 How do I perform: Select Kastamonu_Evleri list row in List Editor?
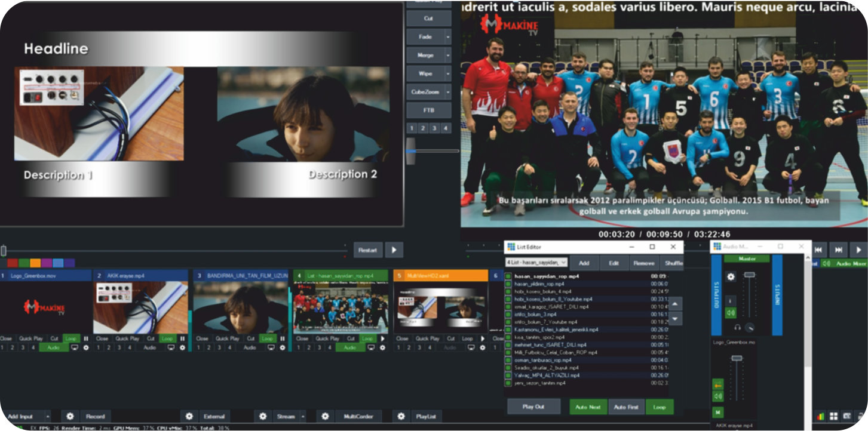pyautogui.click(x=585, y=330)
